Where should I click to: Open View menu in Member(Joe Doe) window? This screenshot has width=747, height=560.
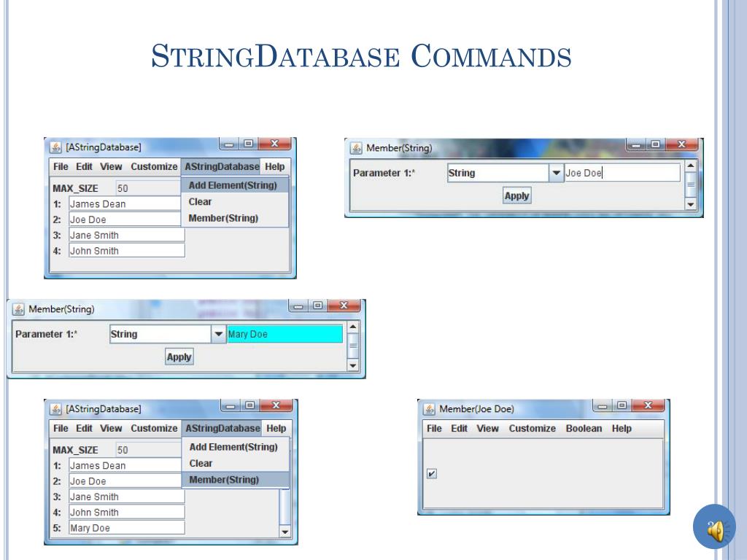tap(488, 429)
